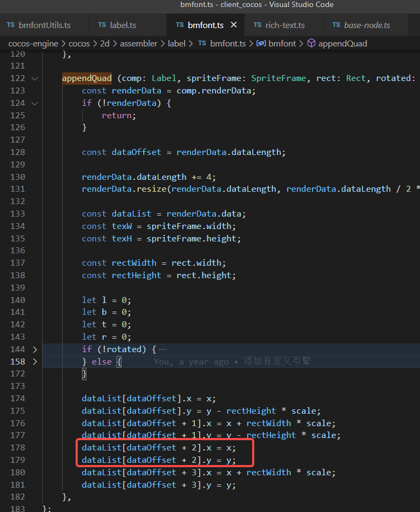Click 'dataList' declaration on line 133
The image size is (420, 512).
click(132, 214)
